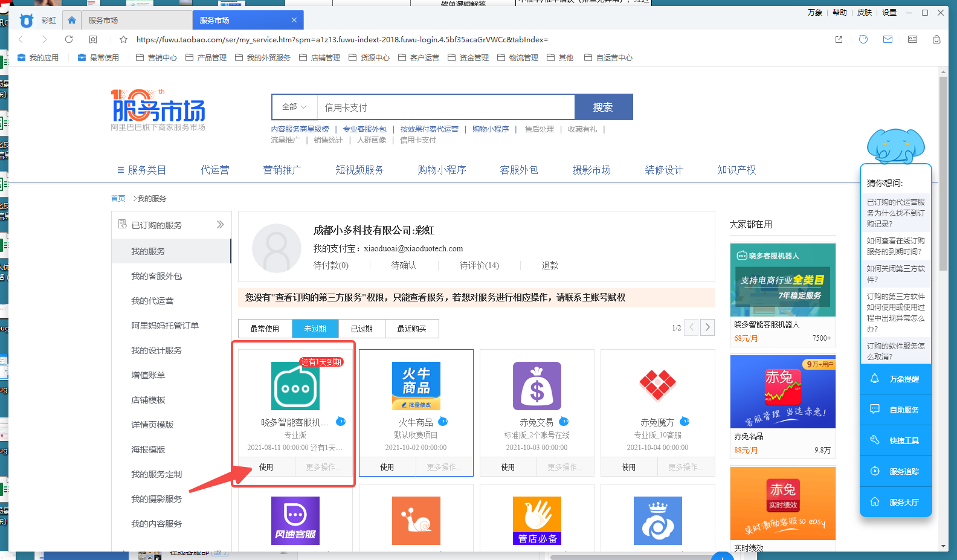Click the 首页 breadcrumb link
This screenshot has height=560, width=957.
click(x=118, y=198)
